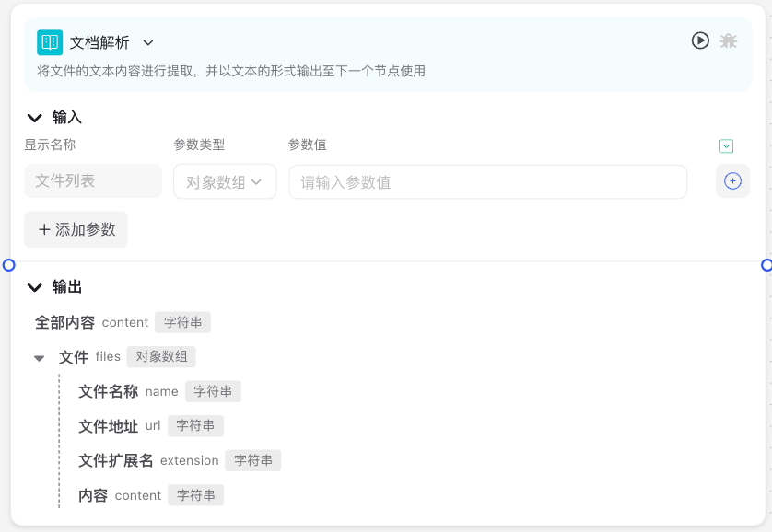
Task: Click the blue plus circle reference button
Action: point(732,181)
